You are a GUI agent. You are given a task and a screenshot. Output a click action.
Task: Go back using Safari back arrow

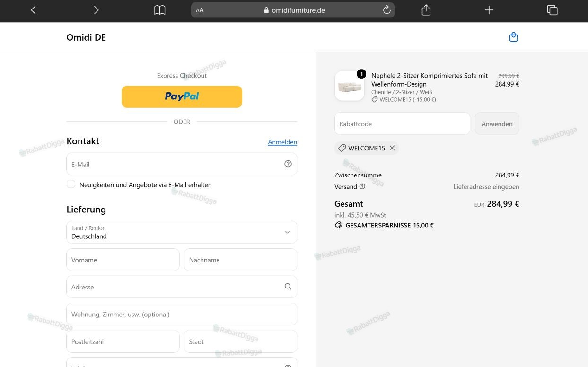coord(33,10)
